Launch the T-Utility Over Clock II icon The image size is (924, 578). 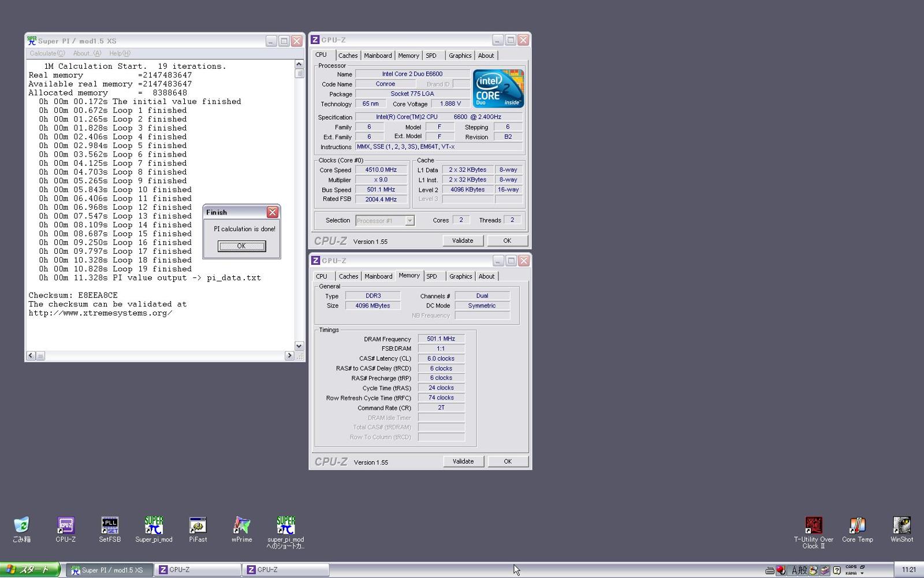[814, 532]
